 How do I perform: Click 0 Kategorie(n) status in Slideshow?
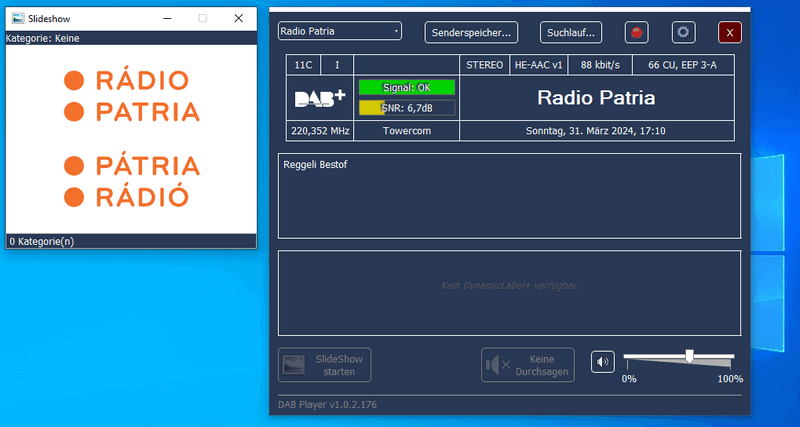[x=42, y=241]
